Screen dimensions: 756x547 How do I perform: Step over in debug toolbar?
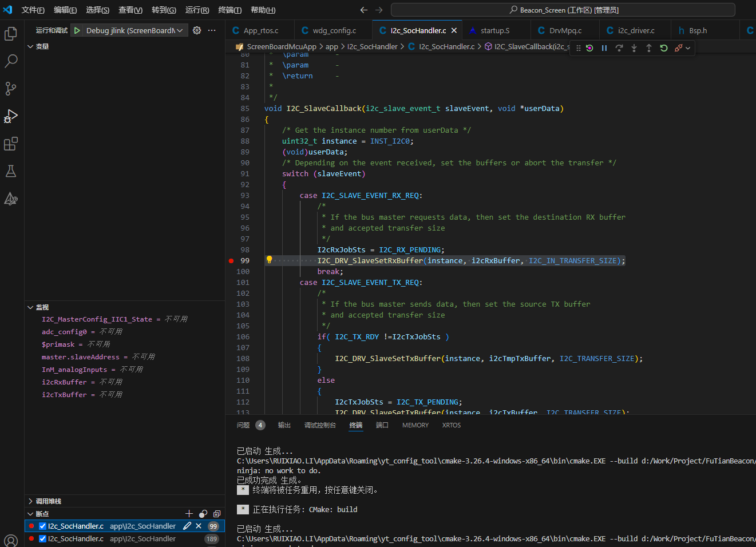tap(619, 48)
